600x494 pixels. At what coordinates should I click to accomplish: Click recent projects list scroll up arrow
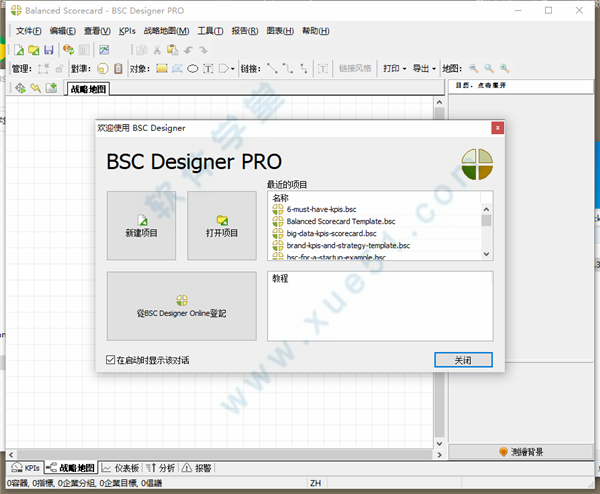point(486,209)
